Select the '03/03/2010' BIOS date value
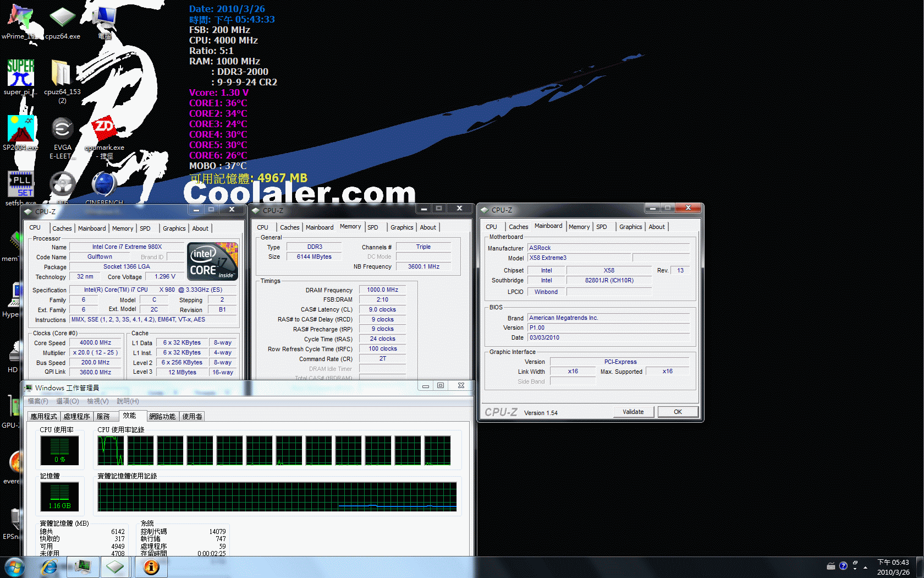924x578 pixels. click(609, 338)
